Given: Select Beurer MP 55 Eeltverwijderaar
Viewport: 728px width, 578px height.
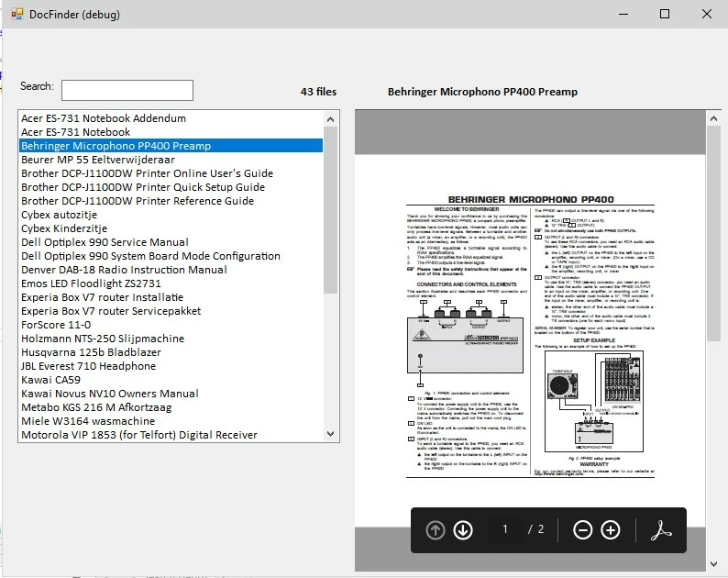Looking at the screenshot, I should (x=171, y=160).
